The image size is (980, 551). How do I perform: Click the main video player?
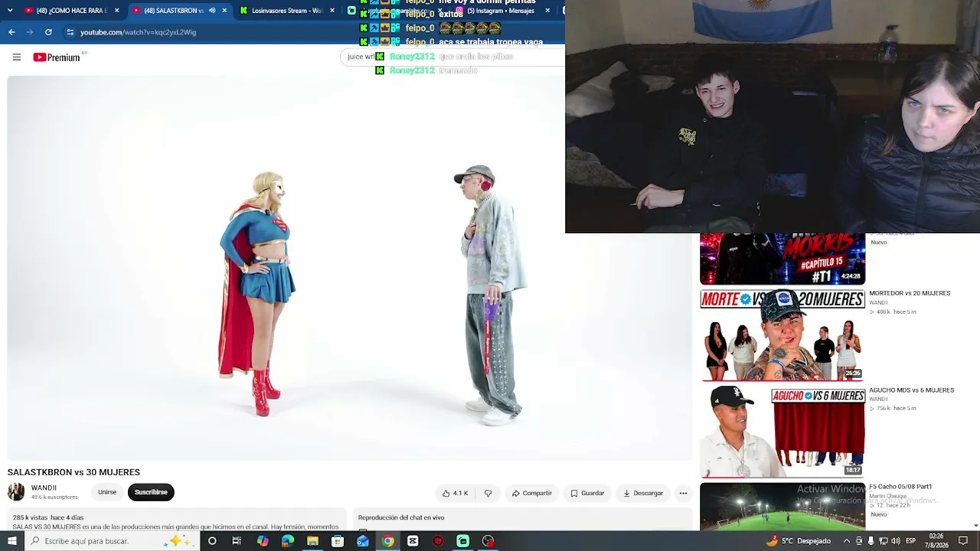pos(350,268)
